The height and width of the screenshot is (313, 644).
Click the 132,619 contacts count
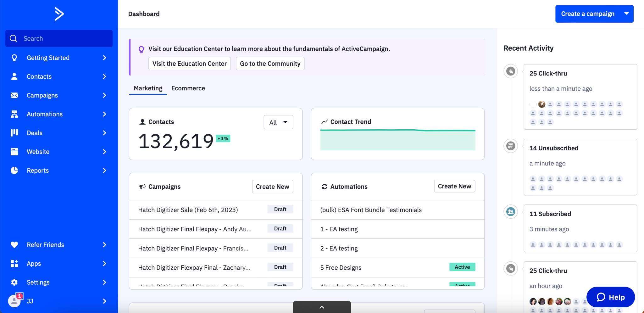click(176, 141)
